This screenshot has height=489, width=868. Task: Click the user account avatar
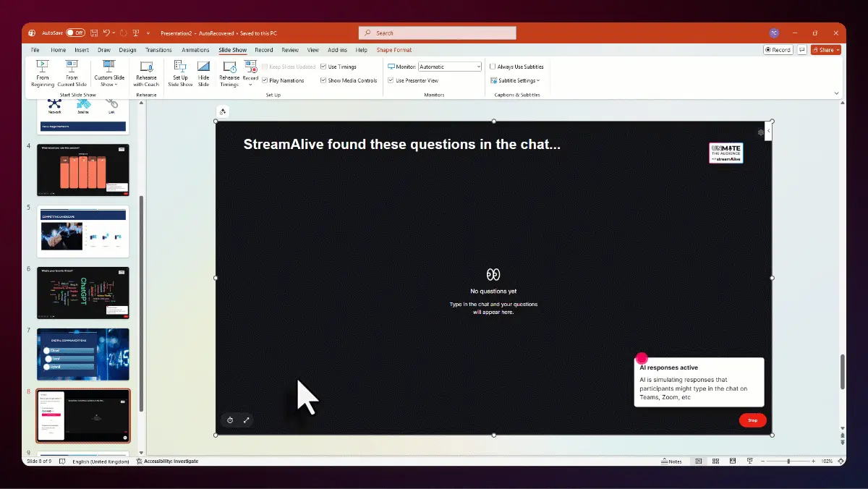pos(774,33)
